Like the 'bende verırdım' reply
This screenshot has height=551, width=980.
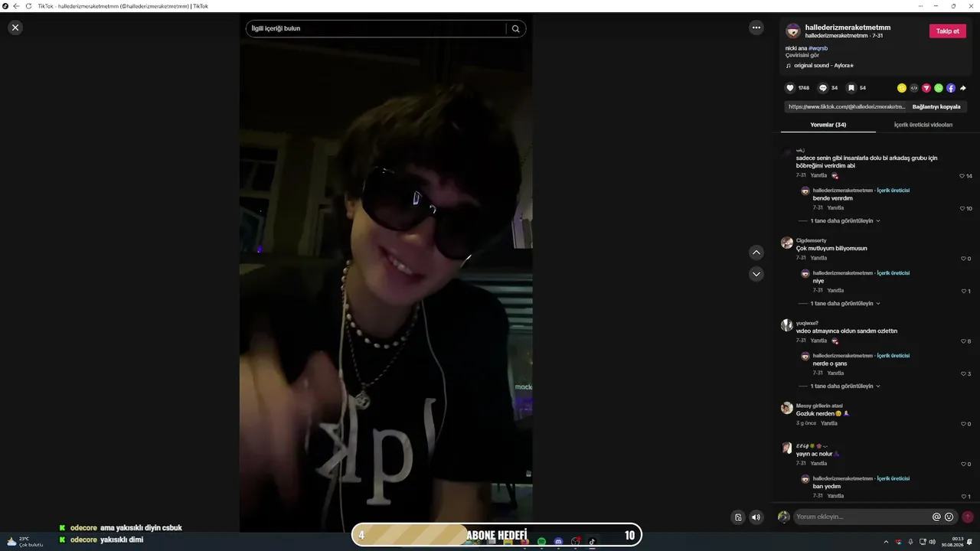click(x=962, y=209)
